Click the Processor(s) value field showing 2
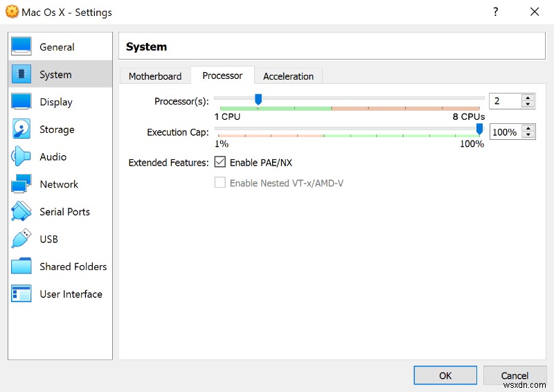This screenshot has height=392, width=554. point(506,101)
